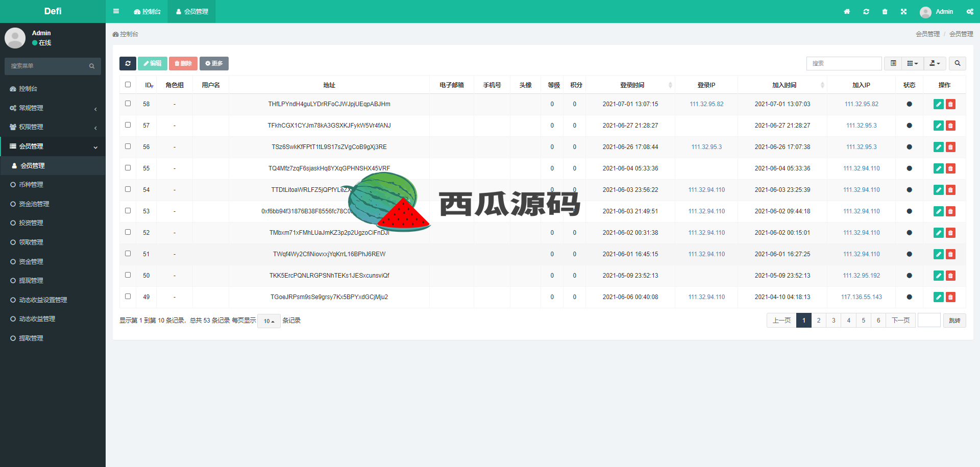Image resolution: width=980 pixels, height=467 pixels.
Task: Open the page size dropdown showing 10
Action: pos(268,321)
